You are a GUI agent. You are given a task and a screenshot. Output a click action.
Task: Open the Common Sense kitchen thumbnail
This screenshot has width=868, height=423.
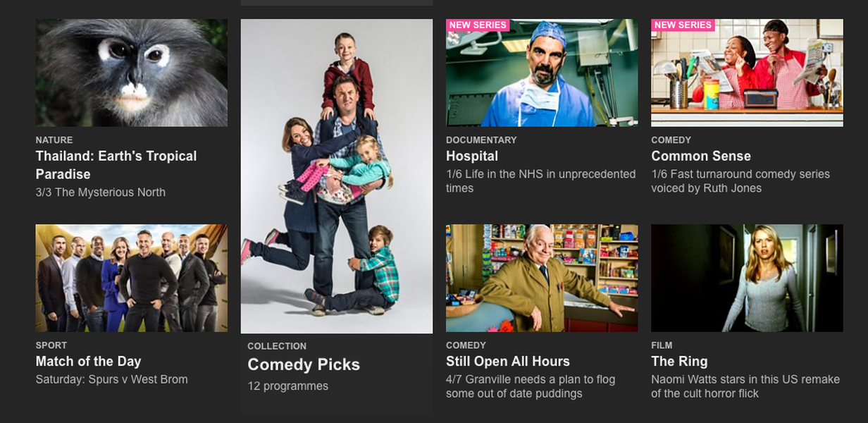pos(747,73)
